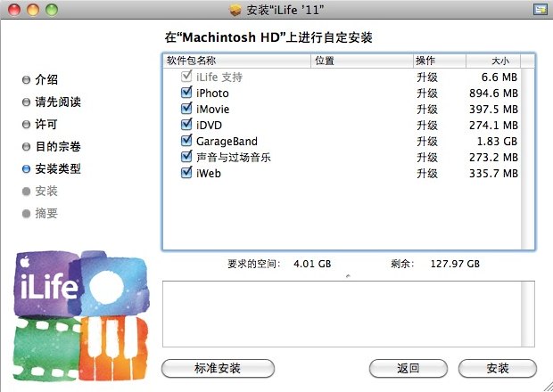Click the 升级 action in iWeb row
This screenshot has height=392, width=553.
(x=427, y=174)
